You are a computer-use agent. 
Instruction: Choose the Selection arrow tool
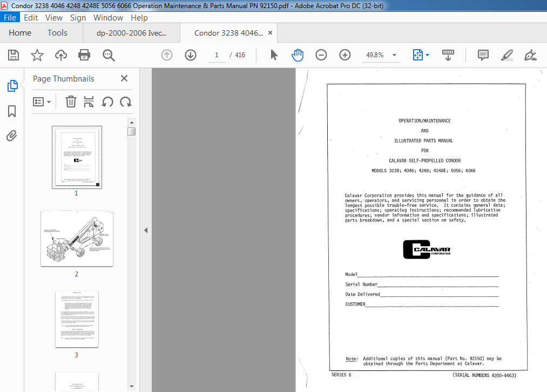point(274,55)
